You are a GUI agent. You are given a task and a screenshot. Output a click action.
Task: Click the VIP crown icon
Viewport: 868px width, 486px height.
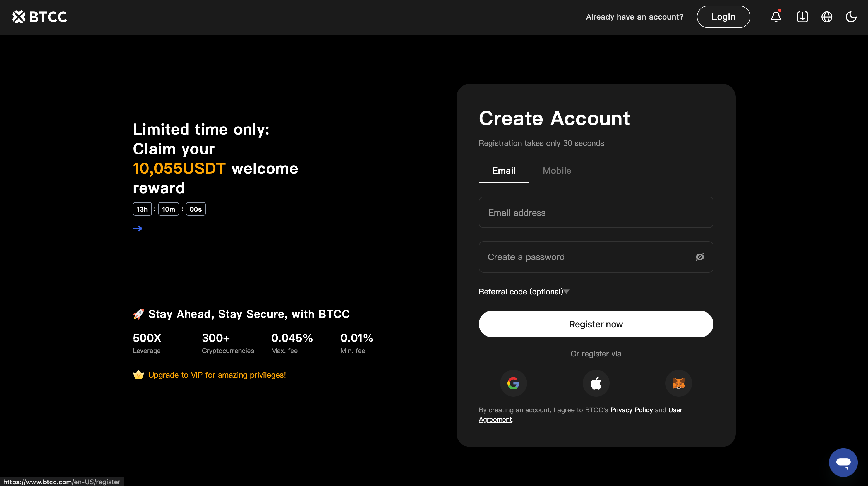[x=138, y=375]
